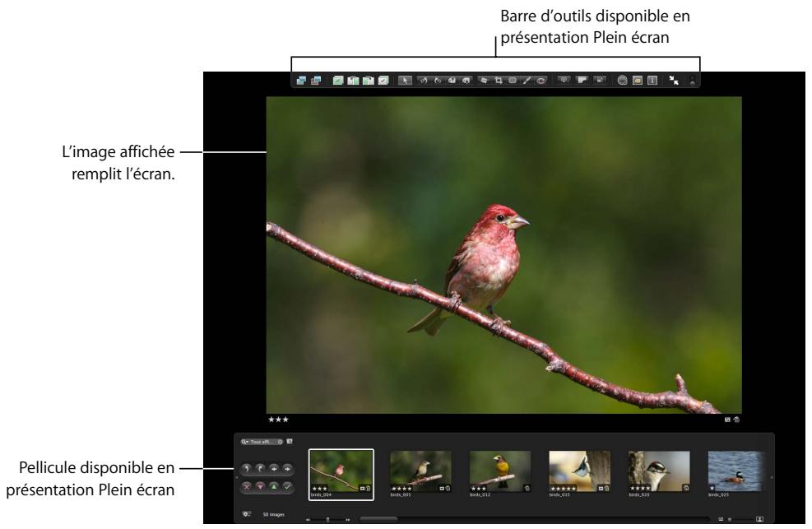812x529 pixels.
Task: Click the filmstrip horizontal scrollbar thumb
Action: point(378,518)
